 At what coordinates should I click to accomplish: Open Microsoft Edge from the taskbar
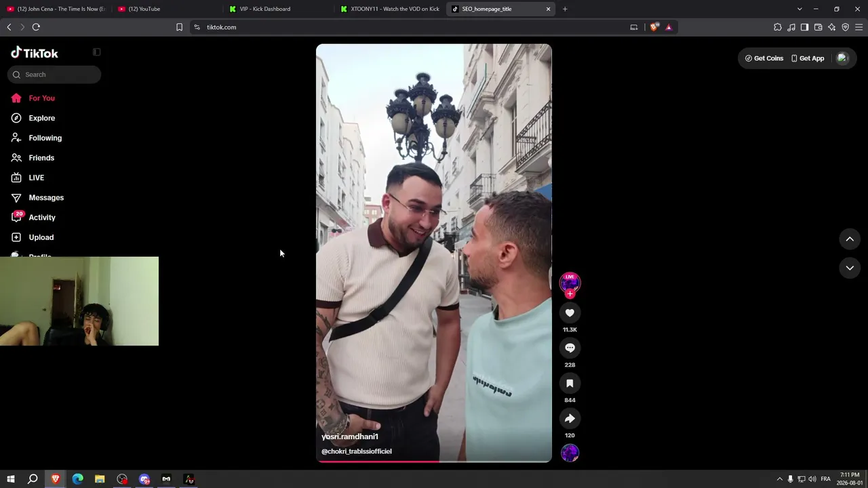coord(77,479)
